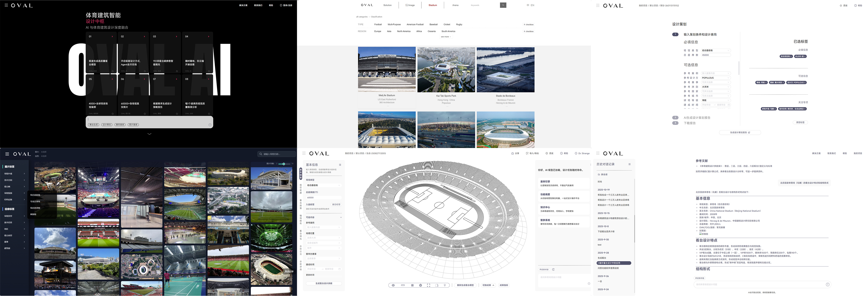Click the 重新生成看台模型 button
Image resolution: width=868 pixels, height=296 pixels.
point(465,285)
